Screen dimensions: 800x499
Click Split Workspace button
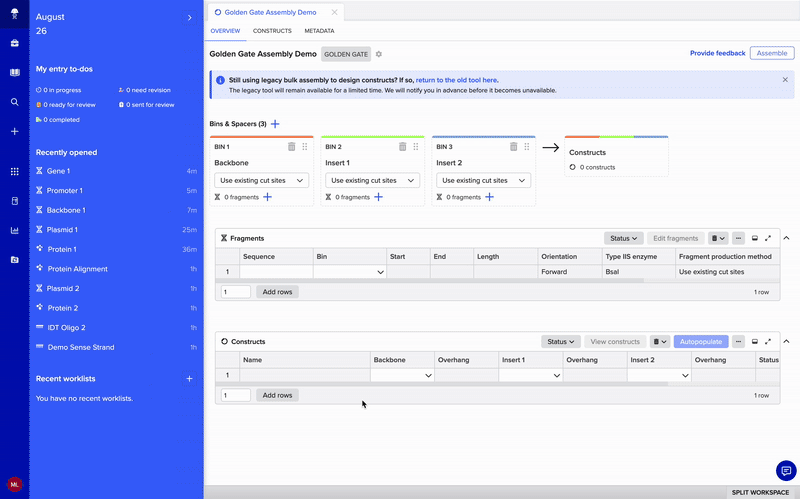coord(760,492)
